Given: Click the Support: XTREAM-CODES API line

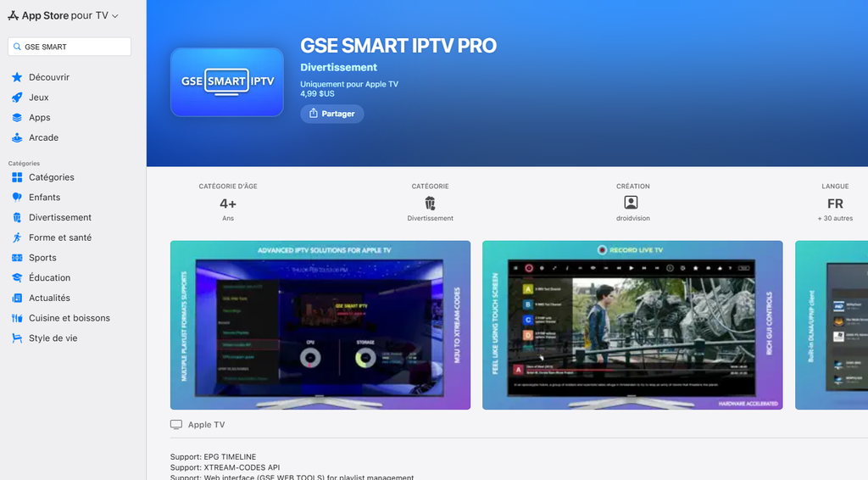Looking at the screenshot, I should (225, 467).
